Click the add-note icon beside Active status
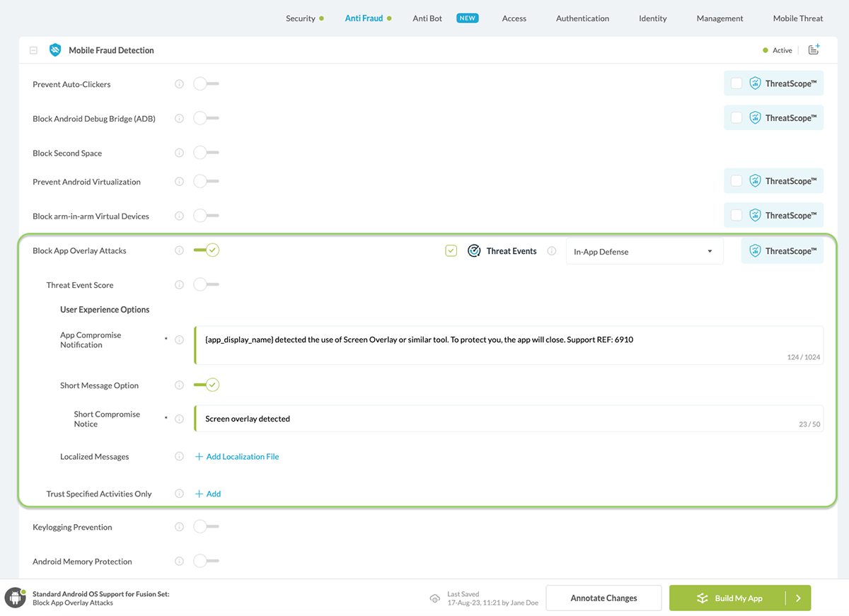This screenshot has height=616, width=849. point(814,50)
